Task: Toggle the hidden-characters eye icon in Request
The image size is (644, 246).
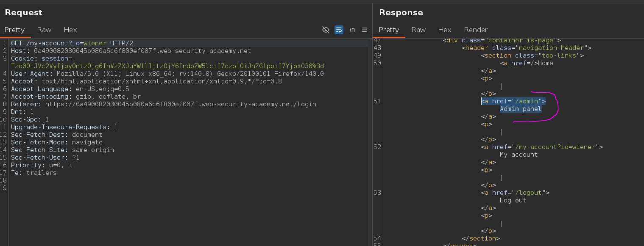Action: point(326,30)
